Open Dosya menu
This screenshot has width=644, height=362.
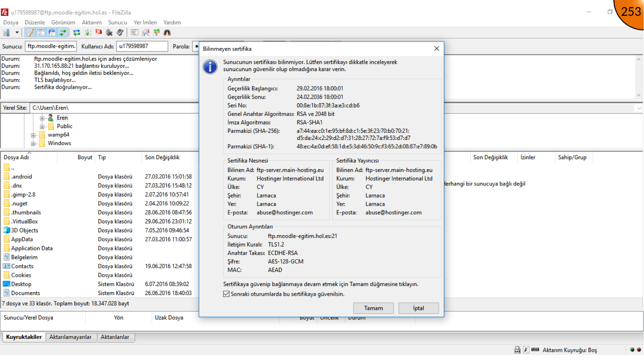pos(11,22)
